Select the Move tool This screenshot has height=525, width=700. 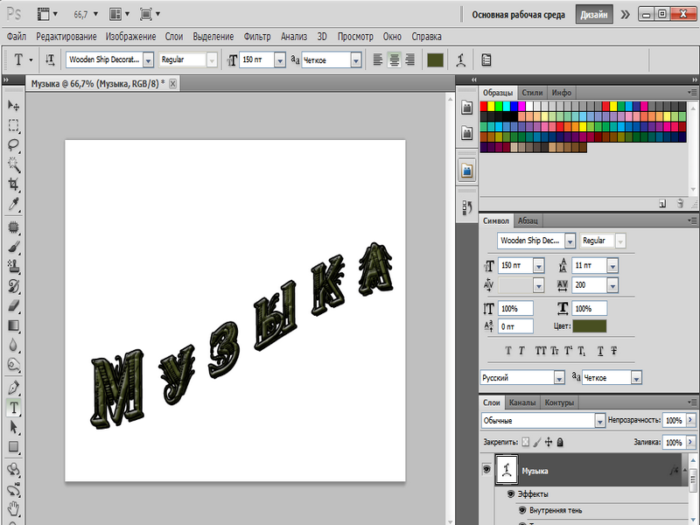(14, 105)
